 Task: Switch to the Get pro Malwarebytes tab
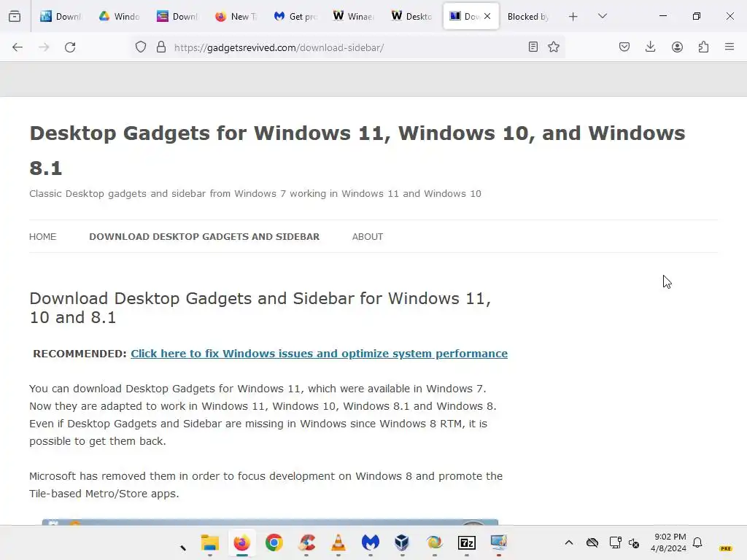tap(295, 16)
